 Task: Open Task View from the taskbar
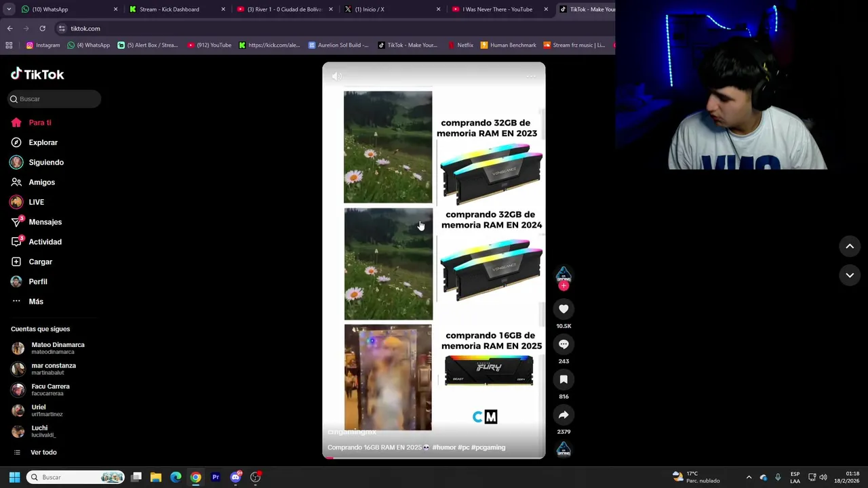[136, 477]
